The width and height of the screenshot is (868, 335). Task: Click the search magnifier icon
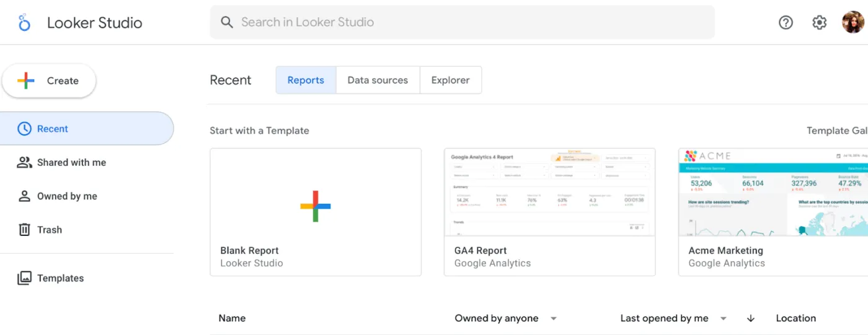(x=228, y=22)
